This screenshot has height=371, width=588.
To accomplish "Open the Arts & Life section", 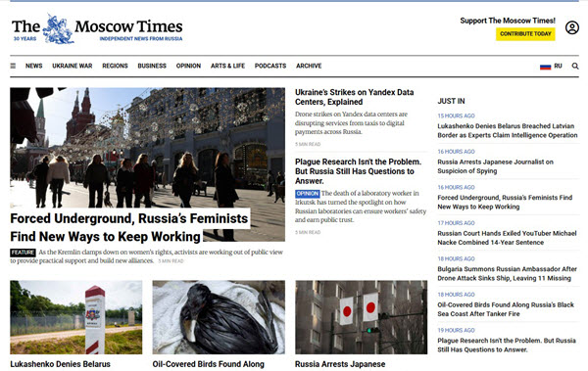I will point(227,66).
